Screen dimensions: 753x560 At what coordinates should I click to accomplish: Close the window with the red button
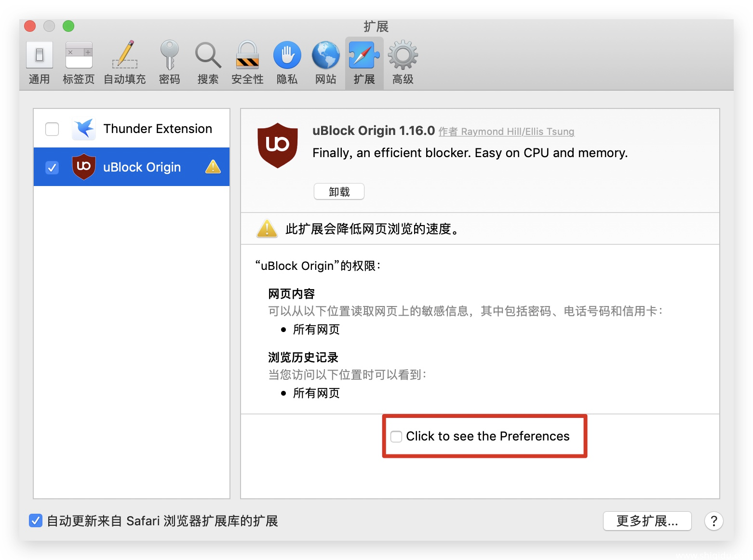30,26
